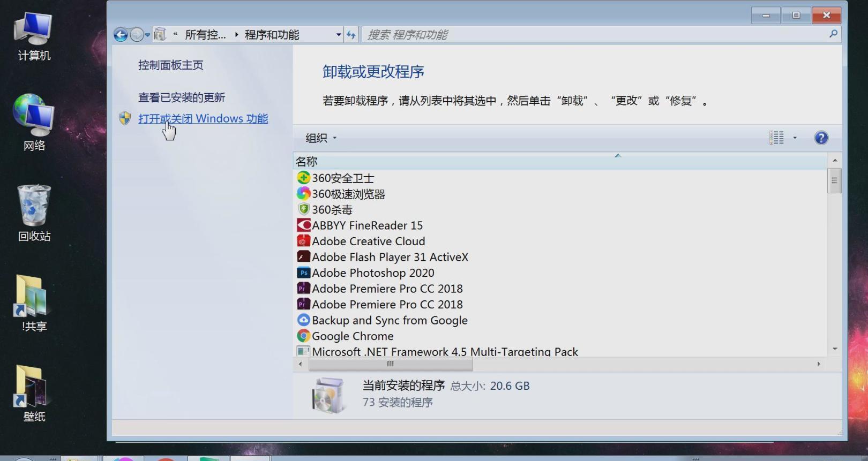The image size is (868, 461).
Task: Click the Google Chrome icon in list
Action: pyautogui.click(x=303, y=336)
